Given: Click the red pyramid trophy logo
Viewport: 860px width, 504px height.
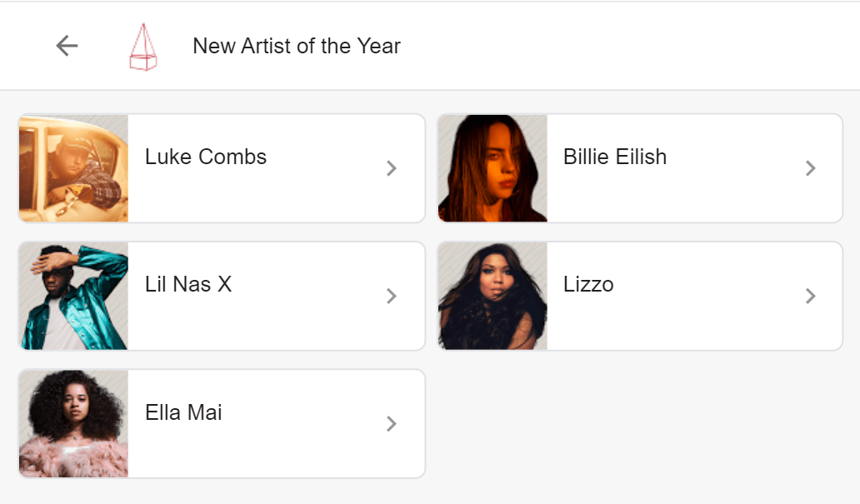Looking at the screenshot, I should [x=143, y=47].
